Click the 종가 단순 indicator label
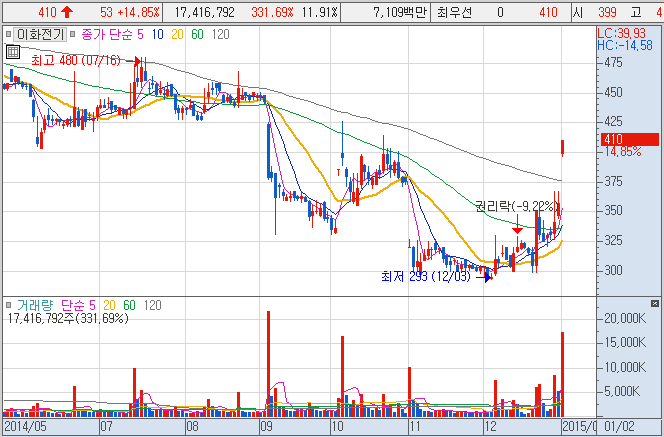Screen dimensions: 664x437 [106, 34]
